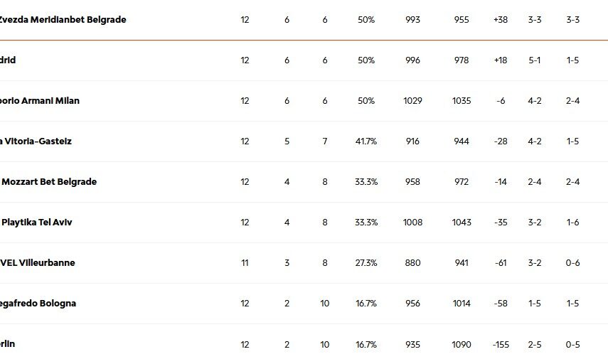Open the Madrid team row link
Screen dimensions: 608x364
click(x=8, y=60)
